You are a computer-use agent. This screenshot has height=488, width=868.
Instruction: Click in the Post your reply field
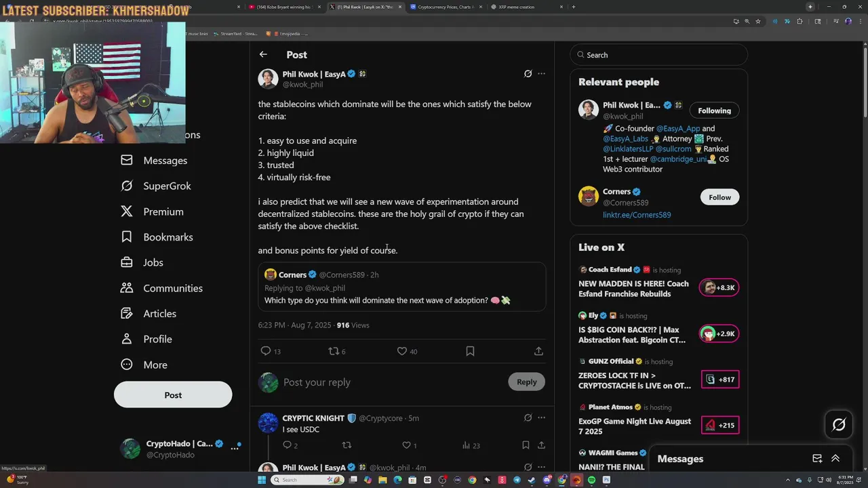point(392,382)
